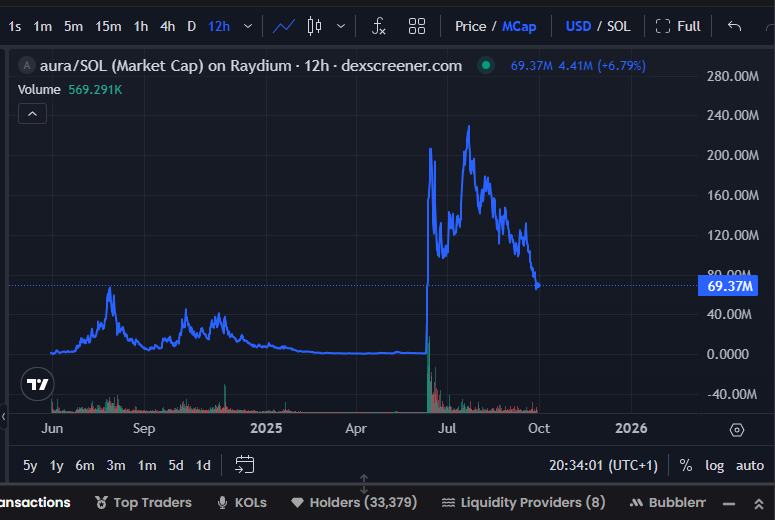Set range to 5y
This screenshot has height=520, width=775.
tap(30, 465)
